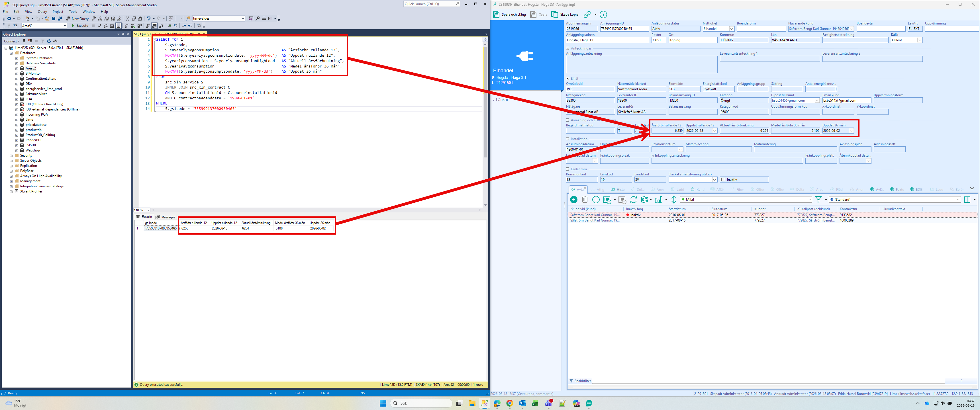This screenshot has height=410, width=980.
Task: Open the Källa Xellent dropdown
Action: (x=920, y=40)
